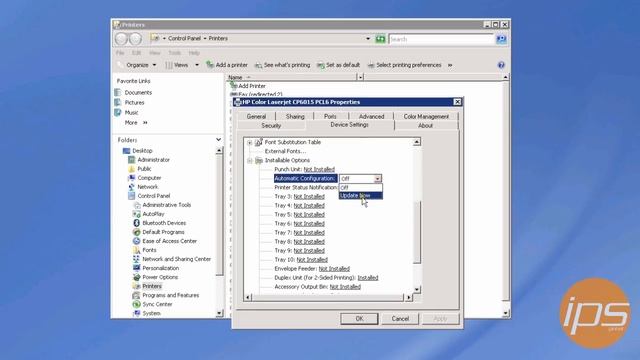Switch to the General tab
The width and height of the screenshot is (640, 360).
pos(256,116)
